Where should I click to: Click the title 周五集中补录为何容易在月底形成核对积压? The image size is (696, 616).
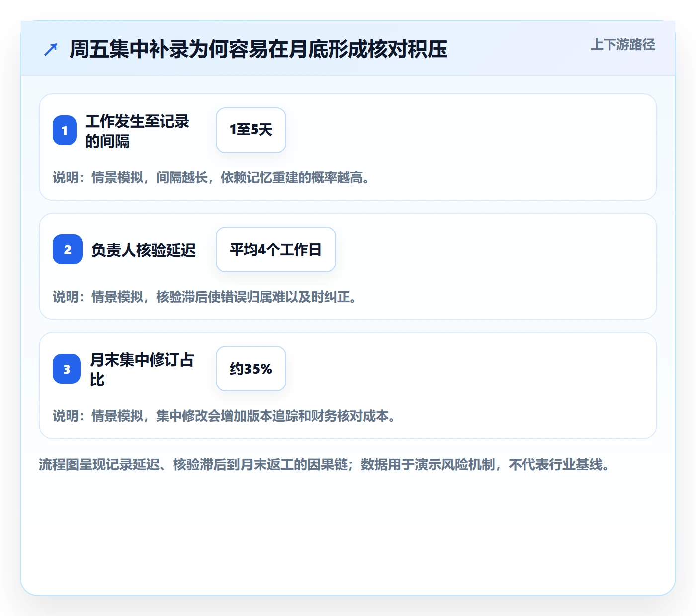[x=259, y=49]
